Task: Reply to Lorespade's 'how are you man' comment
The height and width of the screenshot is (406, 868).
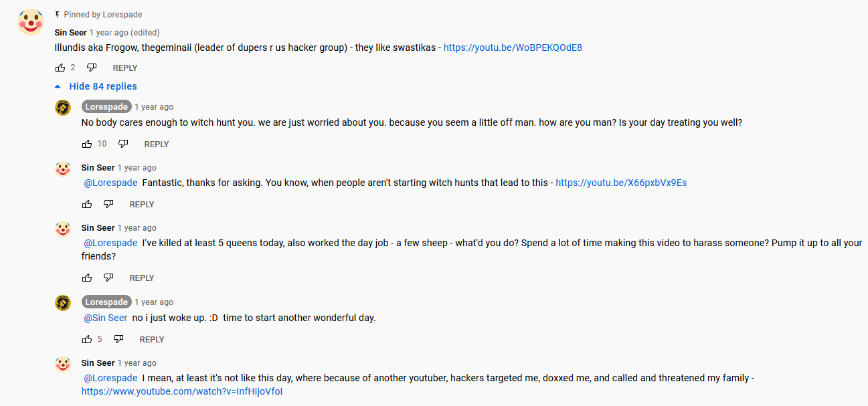Action: tap(157, 144)
